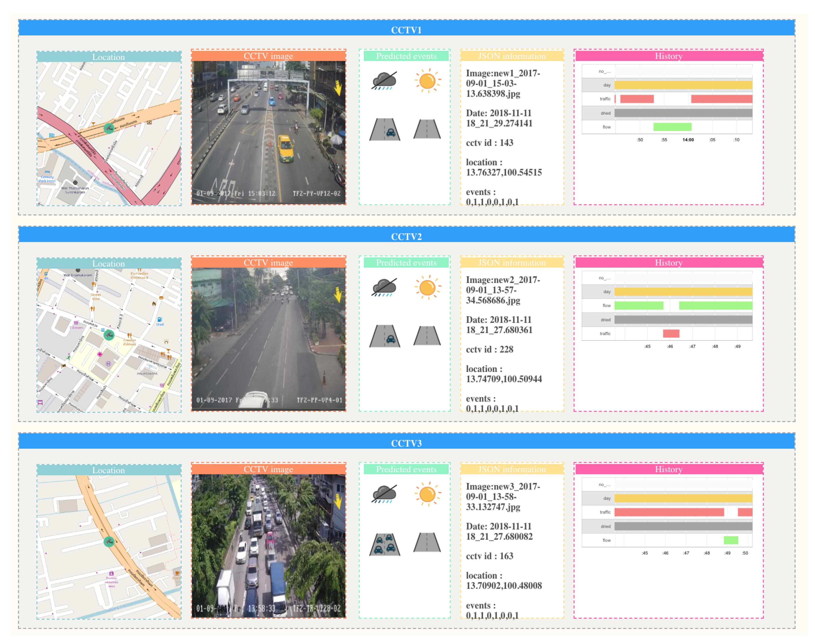815x644 pixels.
Task: Open the CCTV3 traffic camera image
Action: point(268,546)
